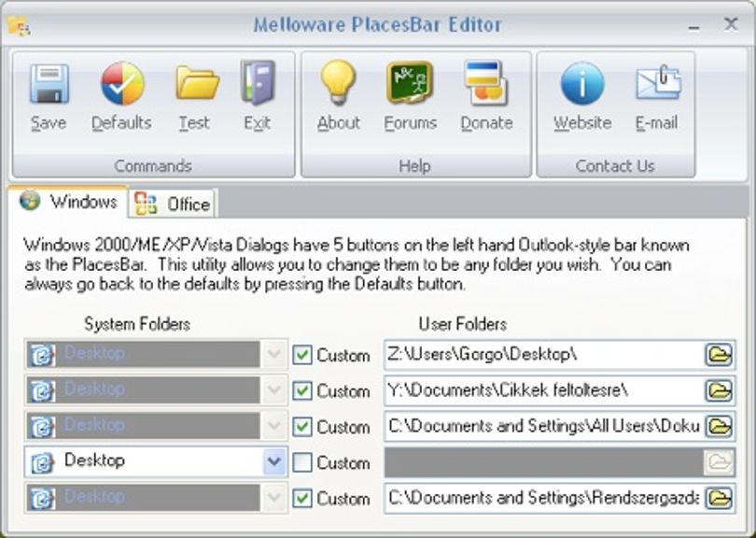
Task: Open the Website info icon
Action: 582,83
